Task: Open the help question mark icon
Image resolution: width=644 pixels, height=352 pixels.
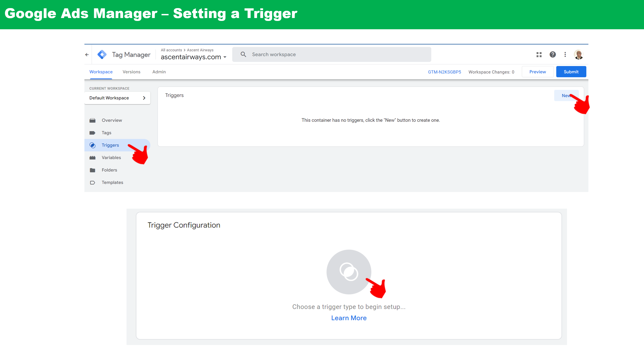Action: click(x=553, y=54)
